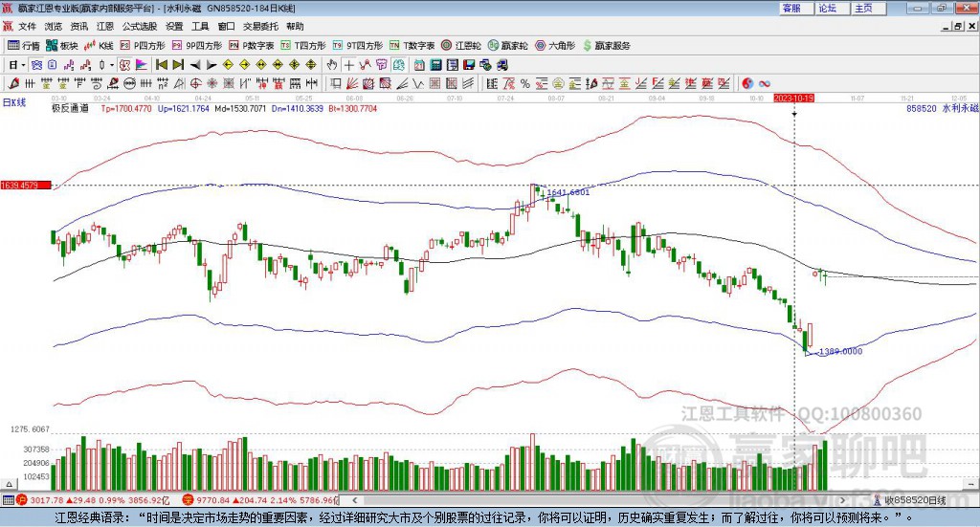The width and height of the screenshot is (980, 527).
Task: Click the 日K线 chart label
Action: coord(14,102)
